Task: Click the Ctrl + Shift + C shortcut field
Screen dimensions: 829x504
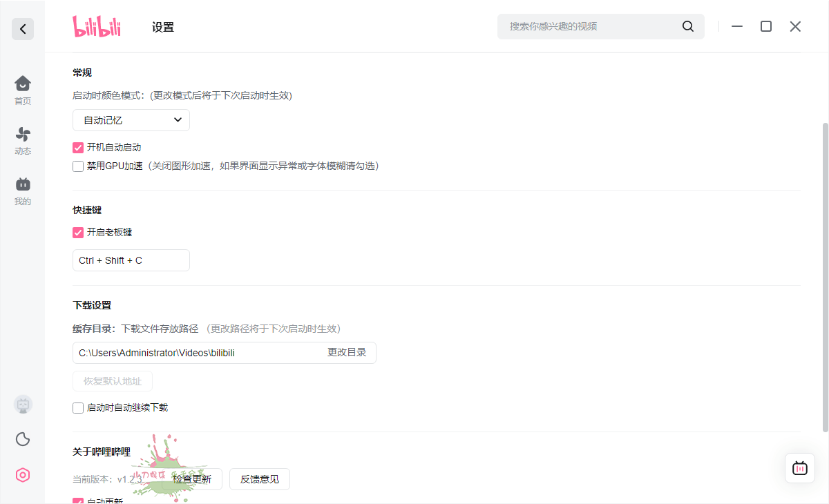Action: 131,260
